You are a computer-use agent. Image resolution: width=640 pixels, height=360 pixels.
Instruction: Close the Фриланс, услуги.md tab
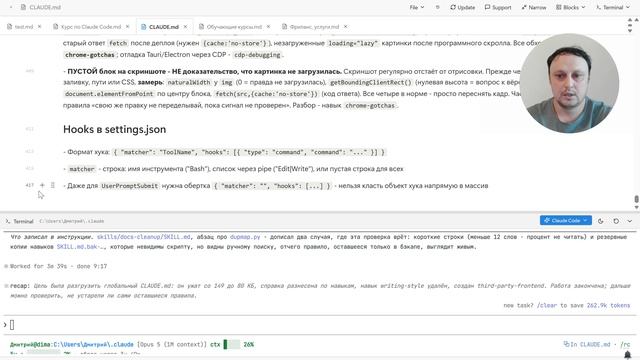[x=345, y=27]
